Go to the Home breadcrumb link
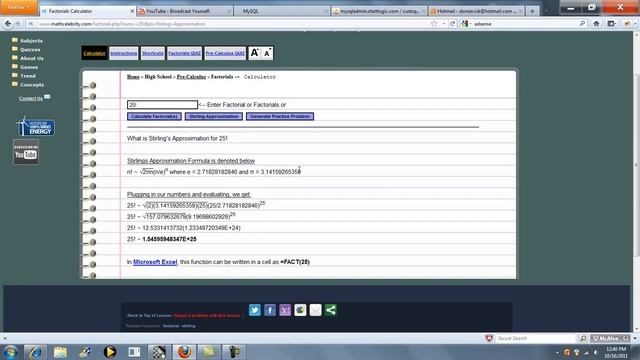640x360 pixels. (133, 77)
